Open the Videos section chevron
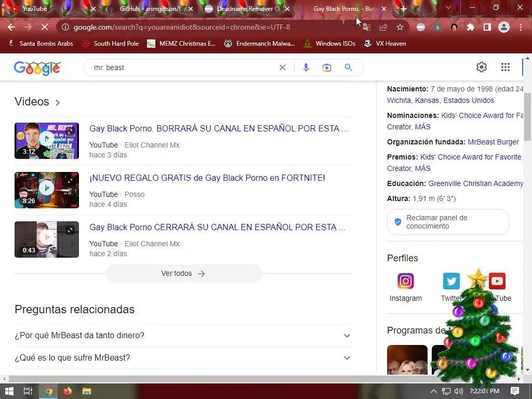The image size is (532, 399). pos(58,102)
